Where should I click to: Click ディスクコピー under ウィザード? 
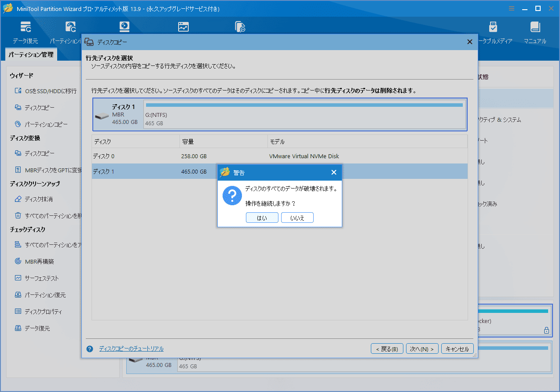pos(40,108)
